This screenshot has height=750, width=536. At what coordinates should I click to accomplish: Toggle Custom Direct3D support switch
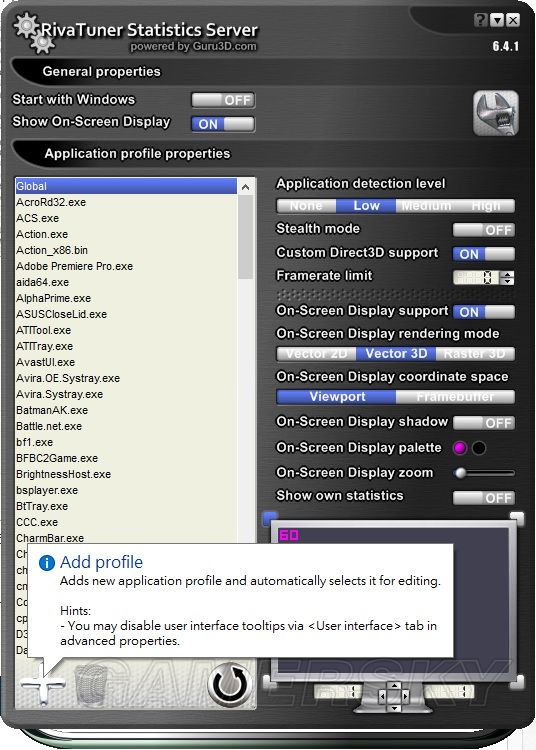(484, 254)
